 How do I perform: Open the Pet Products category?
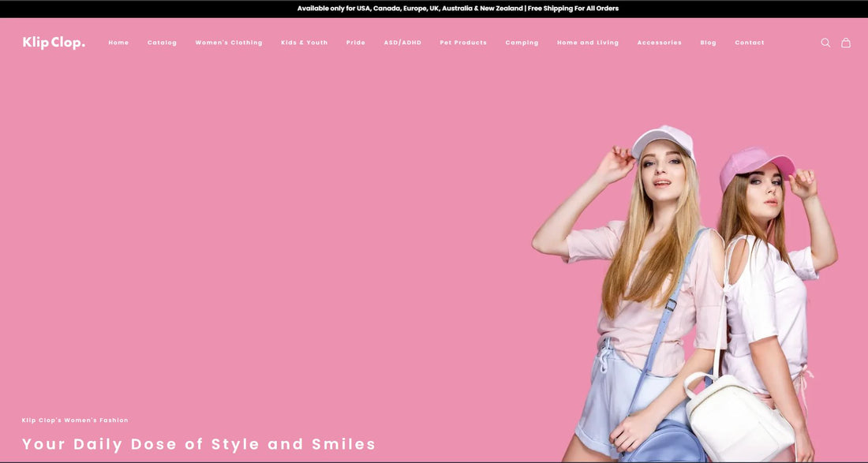click(x=463, y=43)
